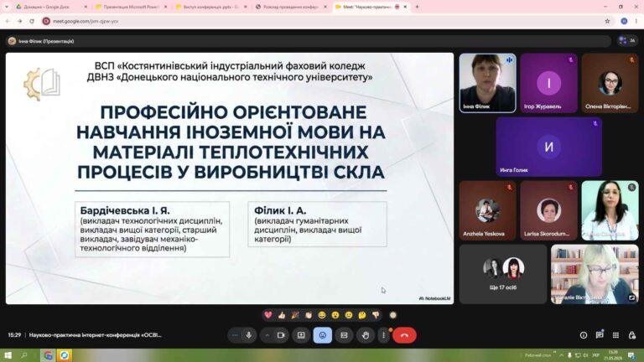
Task: Open audio settings beside the microphone
Action: point(235,335)
